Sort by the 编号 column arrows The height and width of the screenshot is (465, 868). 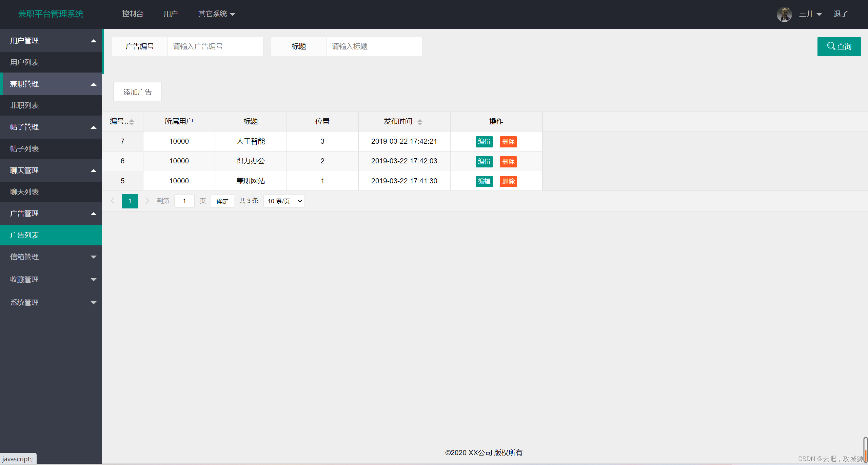point(132,122)
